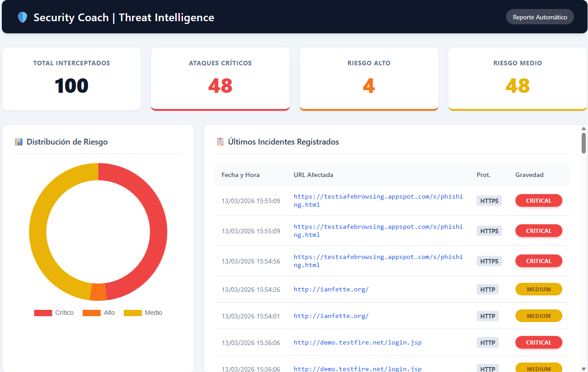Click the MEDIUM badge in the 15:54:01 row

tap(539, 316)
